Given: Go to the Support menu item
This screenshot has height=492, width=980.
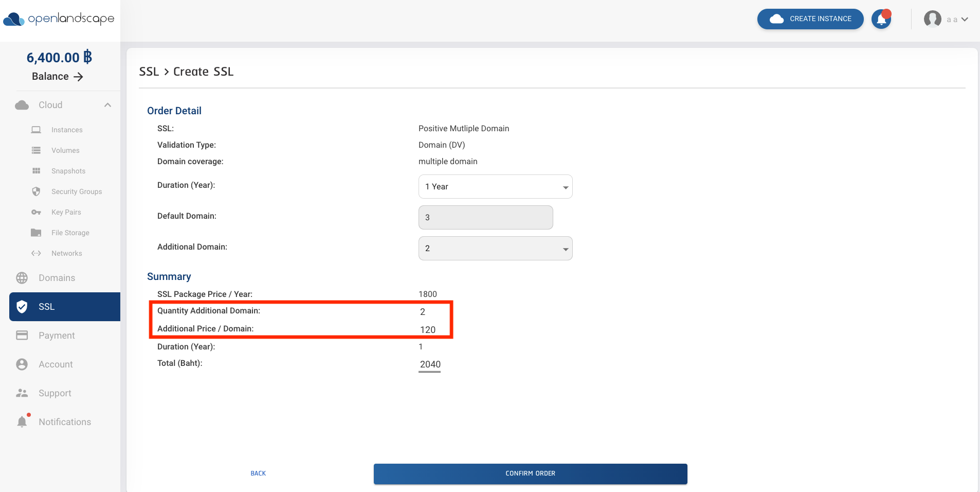Looking at the screenshot, I should click(x=22, y=393).
